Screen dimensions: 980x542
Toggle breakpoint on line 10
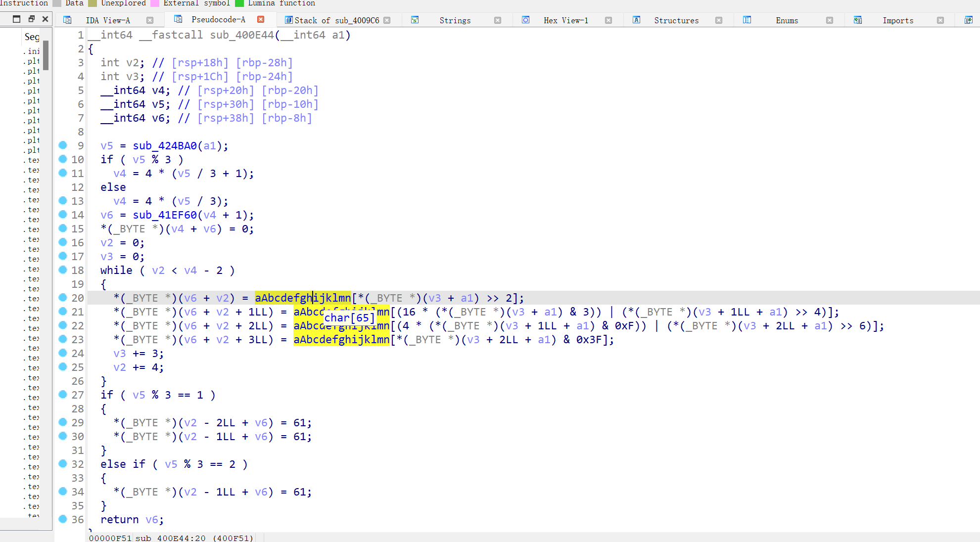pos(63,159)
